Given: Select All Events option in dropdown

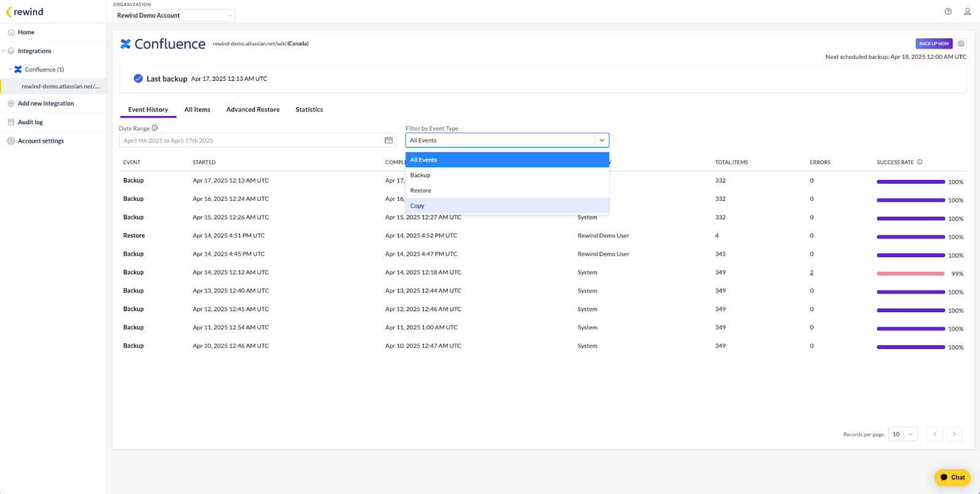Looking at the screenshot, I should [507, 160].
